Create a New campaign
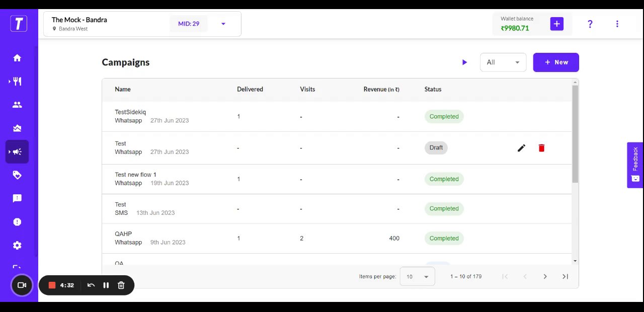 pos(556,62)
